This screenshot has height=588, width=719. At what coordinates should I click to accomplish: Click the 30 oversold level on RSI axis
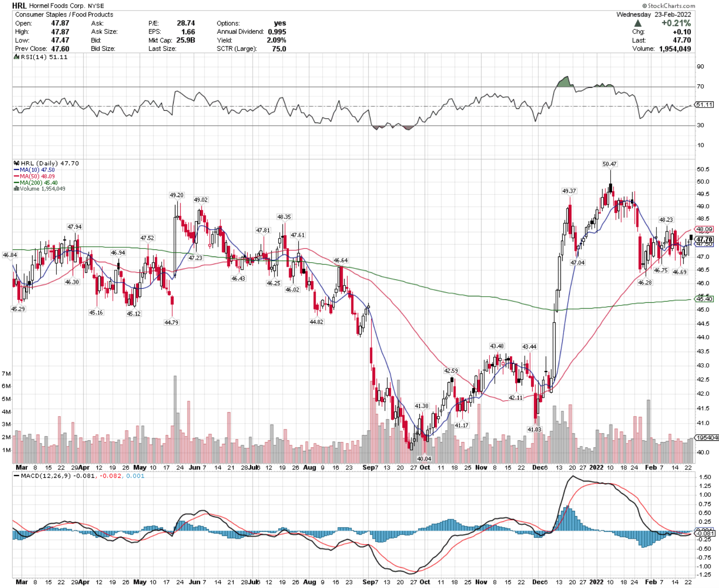700,125
